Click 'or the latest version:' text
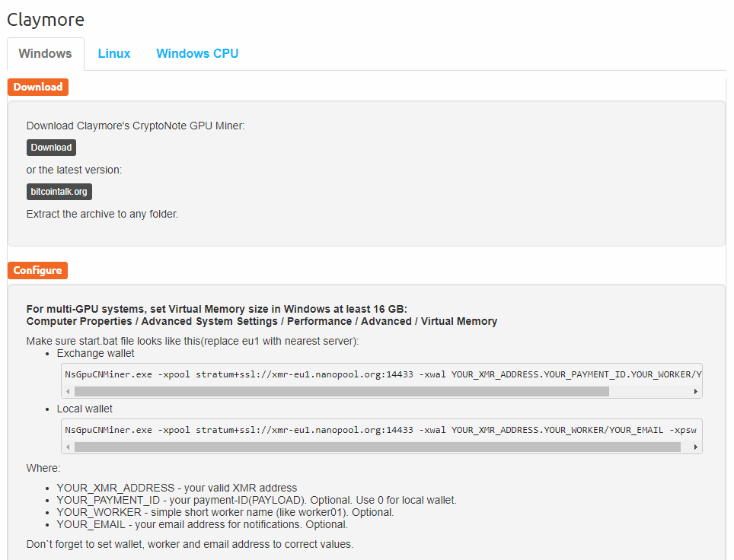This screenshot has width=734, height=560. click(74, 170)
